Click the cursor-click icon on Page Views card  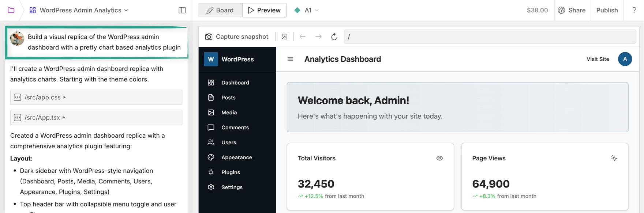[x=614, y=158]
